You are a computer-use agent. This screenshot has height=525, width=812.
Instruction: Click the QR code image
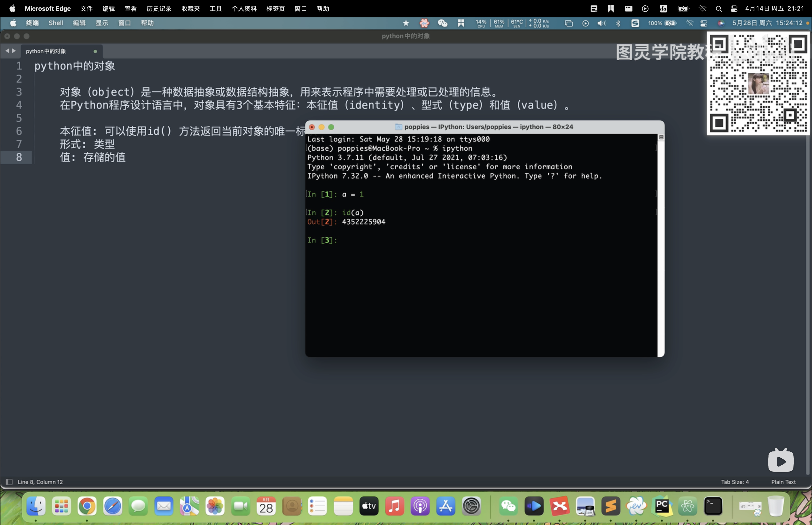coord(758,83)
